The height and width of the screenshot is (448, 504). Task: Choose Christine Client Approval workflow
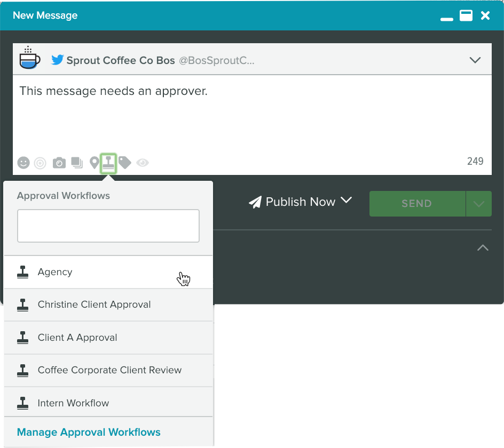pyautogui.click(x=108, y=305)
